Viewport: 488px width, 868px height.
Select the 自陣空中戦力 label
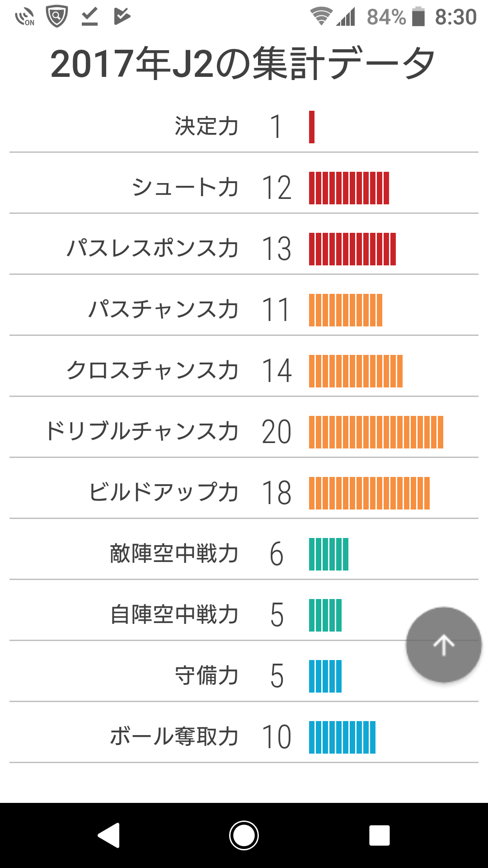pos(174,615)
